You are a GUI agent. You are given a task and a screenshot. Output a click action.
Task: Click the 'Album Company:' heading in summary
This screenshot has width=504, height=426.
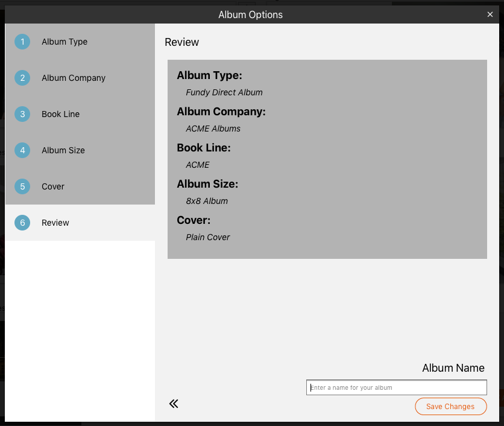(221, 112)
